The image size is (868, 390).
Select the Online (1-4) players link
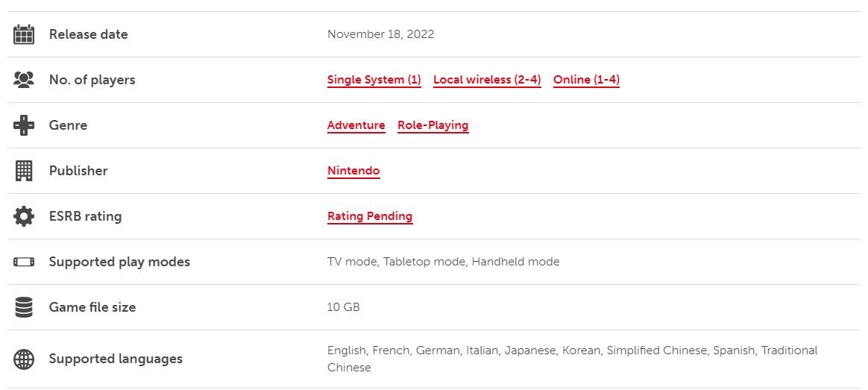click(x=586, y=80)
